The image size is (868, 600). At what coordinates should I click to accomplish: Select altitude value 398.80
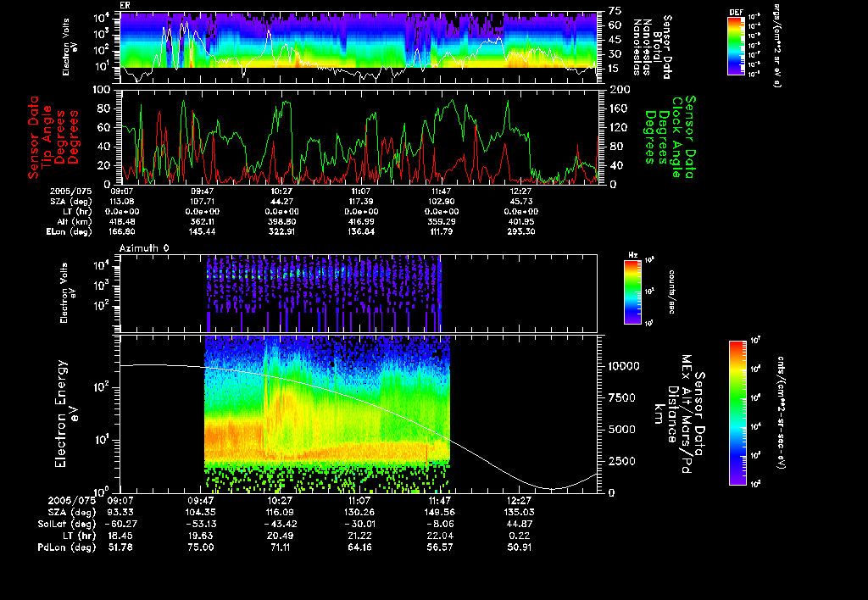pos(281,221)
